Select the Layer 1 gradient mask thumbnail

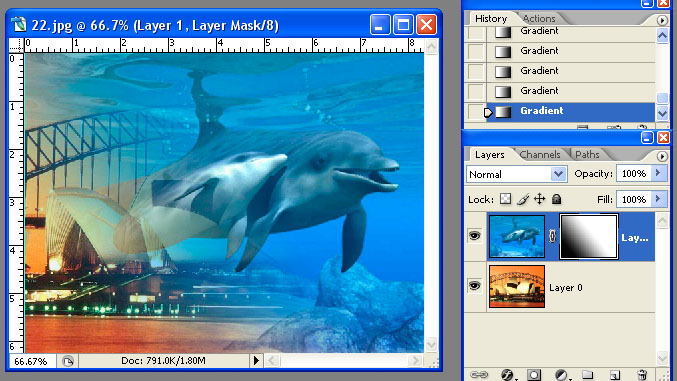click(588, 236)
